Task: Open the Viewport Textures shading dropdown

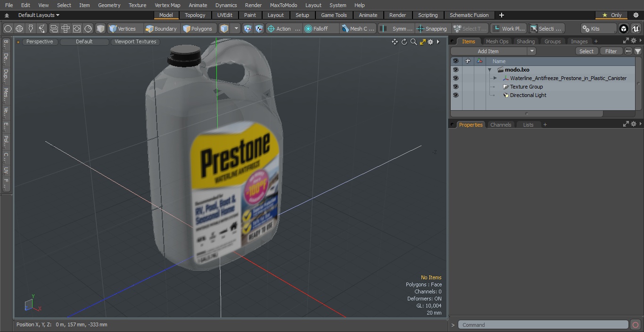Action: 135,41
